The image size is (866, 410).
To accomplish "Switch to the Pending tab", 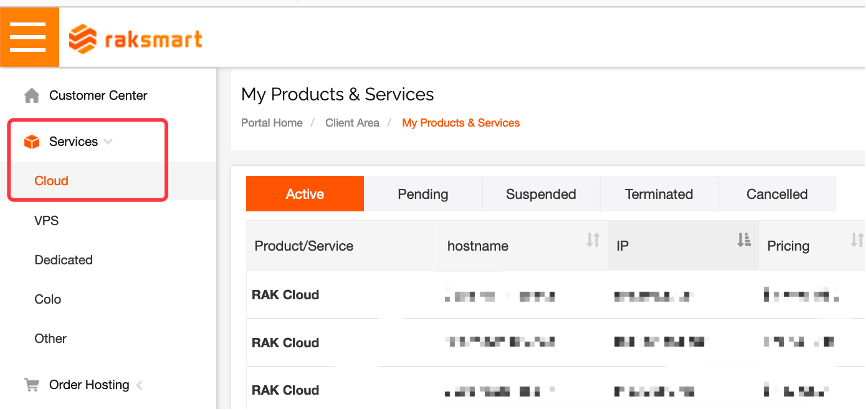I will pyautogui.click(x=423, y=194).
